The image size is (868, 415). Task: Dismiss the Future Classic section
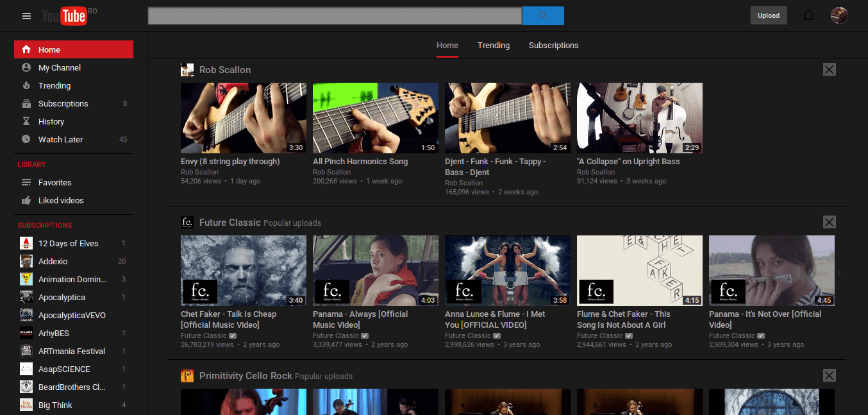point(829,222)
